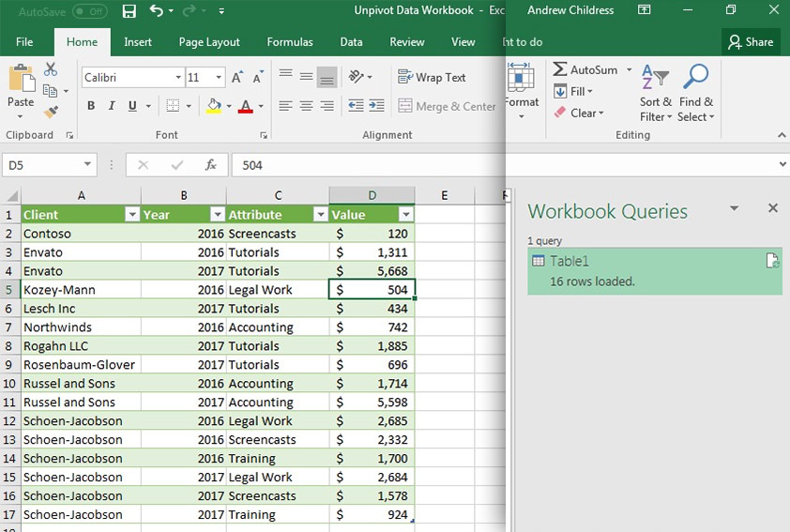Open the Client column filter dropdown

[x=132, y=215]
